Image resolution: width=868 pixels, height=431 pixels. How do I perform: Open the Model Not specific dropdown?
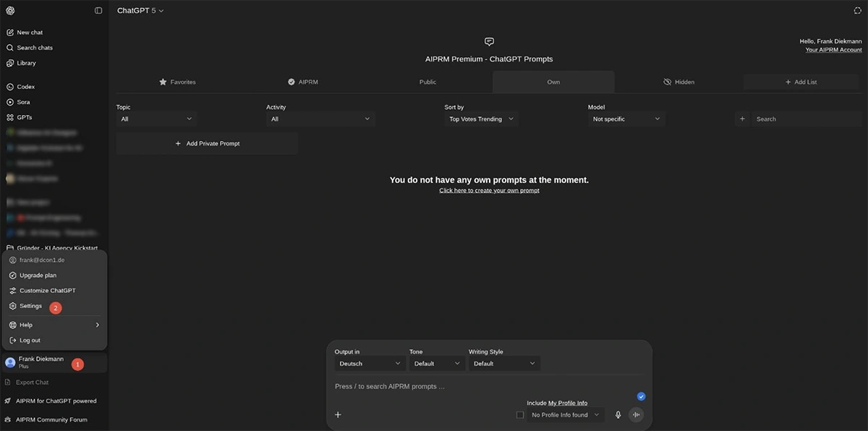click(626, 119)
